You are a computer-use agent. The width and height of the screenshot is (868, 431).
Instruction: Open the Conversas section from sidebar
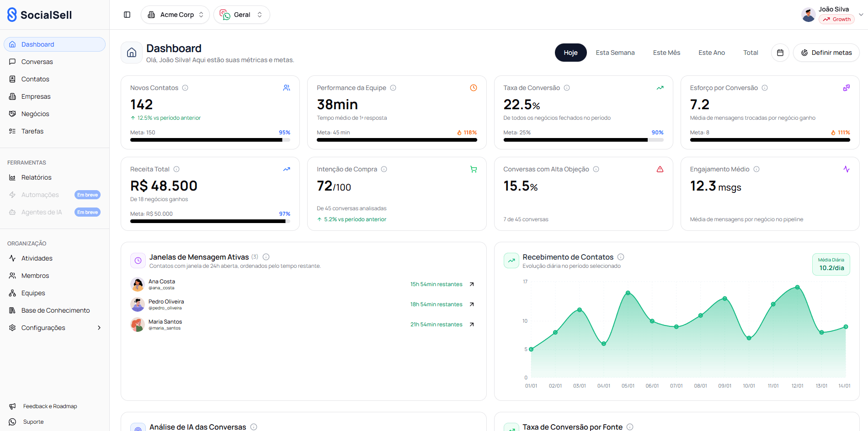click(37, 61)
